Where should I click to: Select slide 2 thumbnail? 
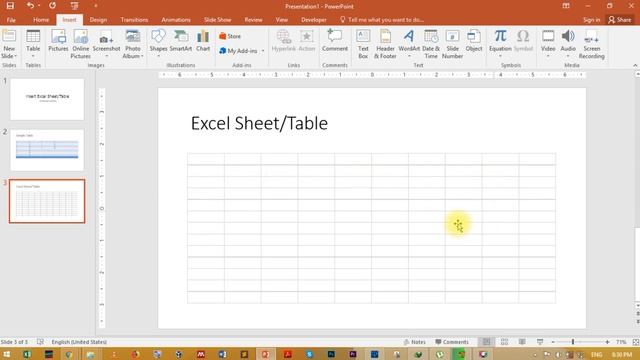click(47, 150)
